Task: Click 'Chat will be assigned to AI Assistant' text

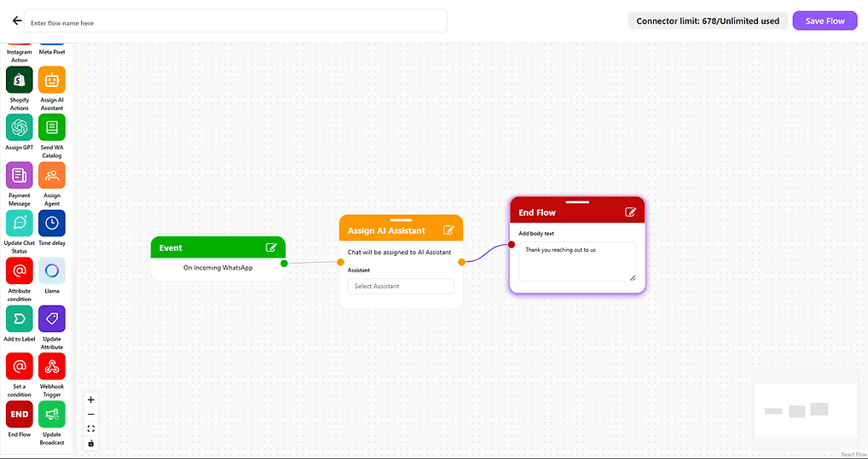Action: point(399,252)
